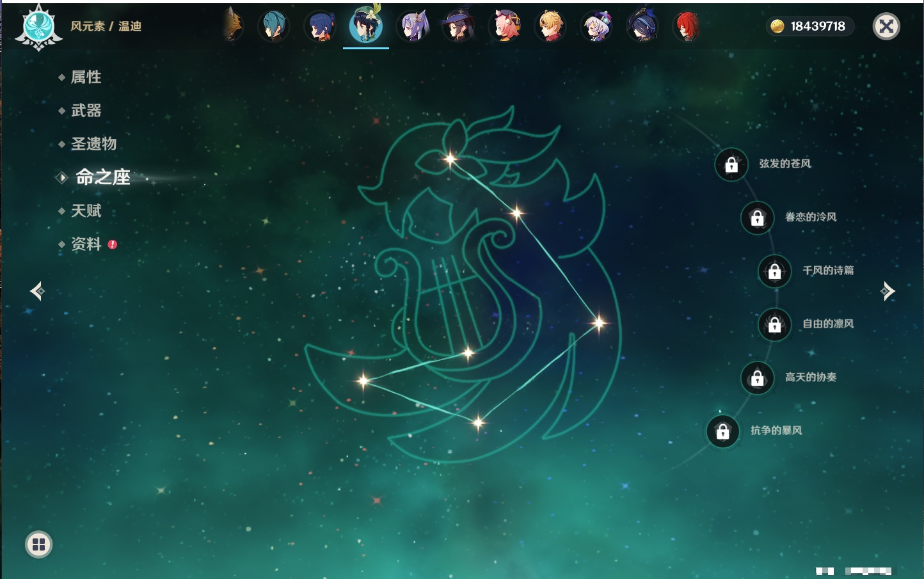Choose the white-haired portrait with purple hat
Screen dimensions: 924x579
(597, 26)
